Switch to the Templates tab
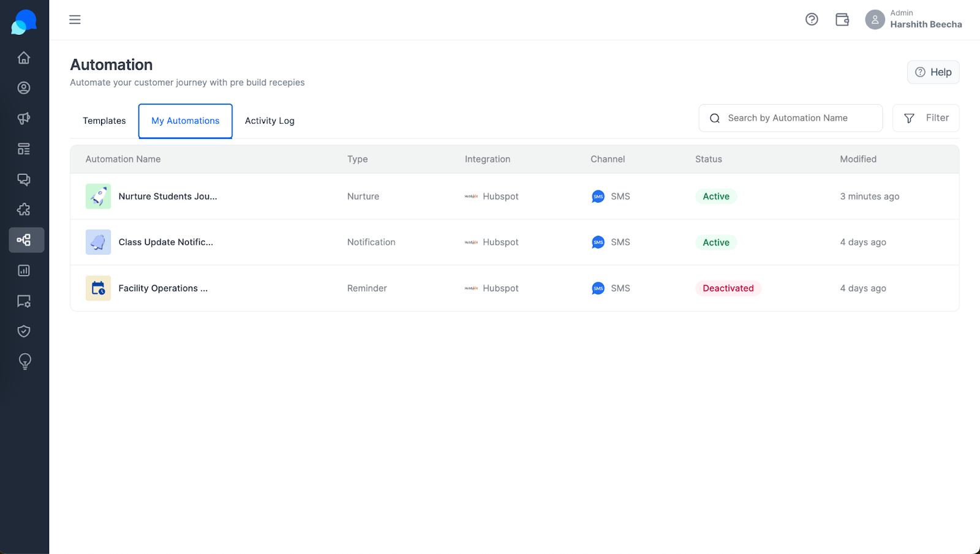The image size is (980, 554). (x=104, y=121)
